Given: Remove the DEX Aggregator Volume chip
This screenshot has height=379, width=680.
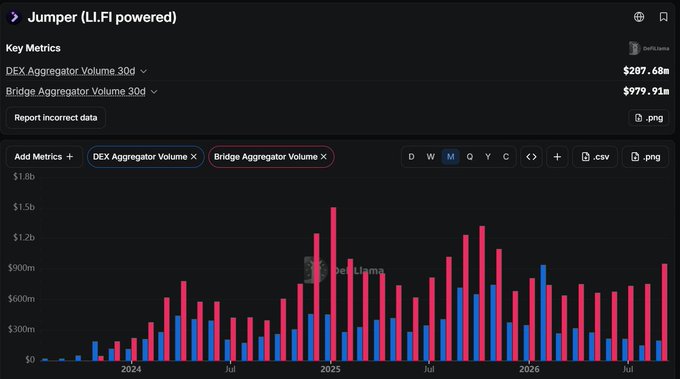Looking at the screenshot, I should (x=194, y=157).
